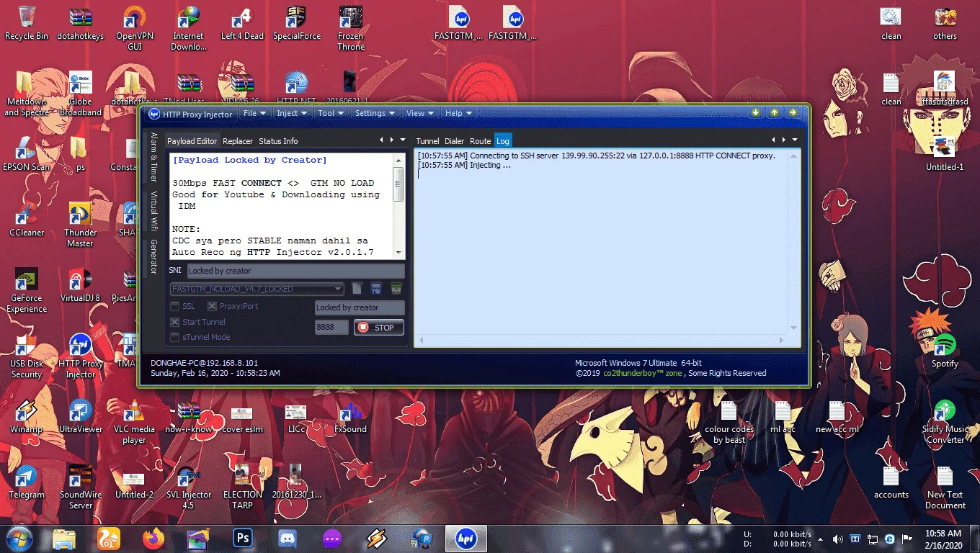Open the Inject menu
Viewport: 980px width, 553px height.
click(292, 113)
